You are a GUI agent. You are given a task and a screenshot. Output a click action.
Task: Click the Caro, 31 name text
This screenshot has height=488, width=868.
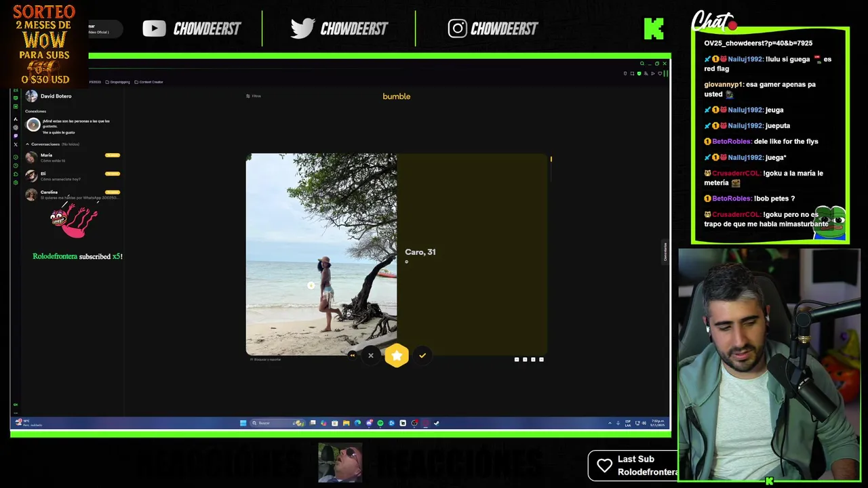pyautogui.click(x=420, y=252)
